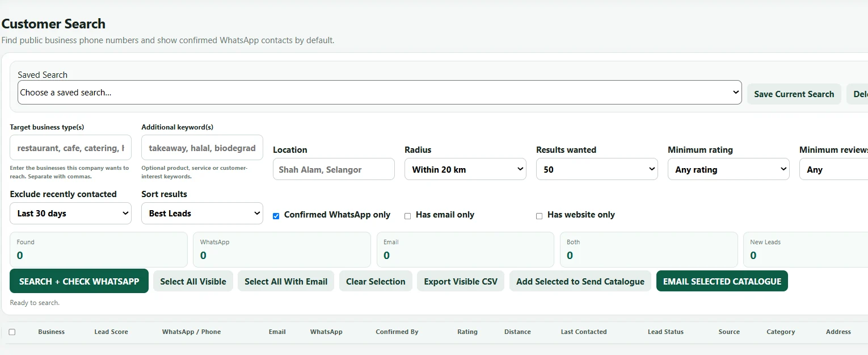Click EMAIL SELECTED CATALOGUE button
The height and width of the screenshot is (355, 868).
click(x=722, y=281)
